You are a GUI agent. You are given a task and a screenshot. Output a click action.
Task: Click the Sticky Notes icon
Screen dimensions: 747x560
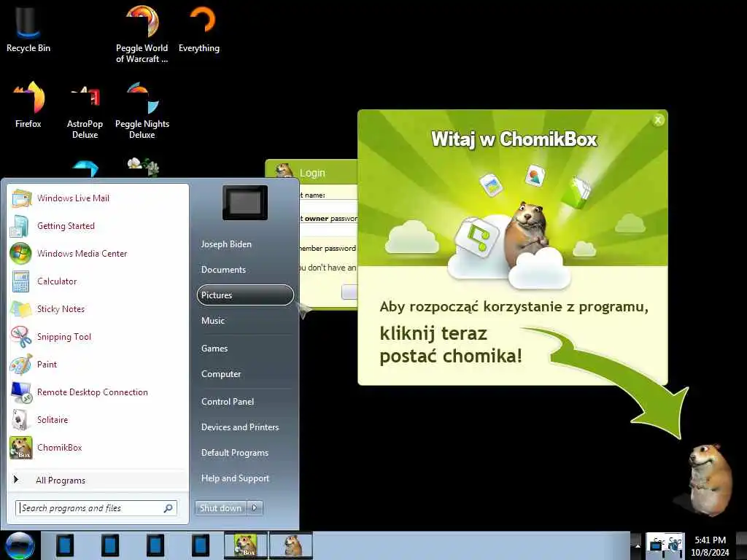click(21, 309)
